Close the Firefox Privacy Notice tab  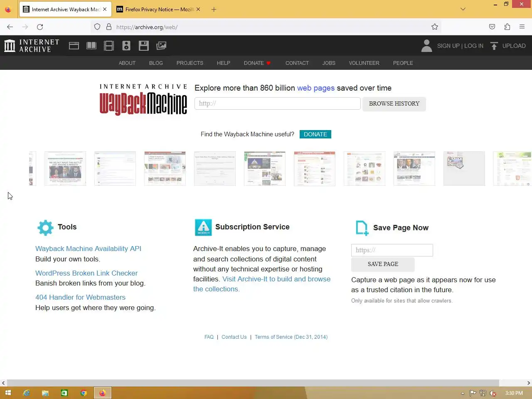pos(198,9)
